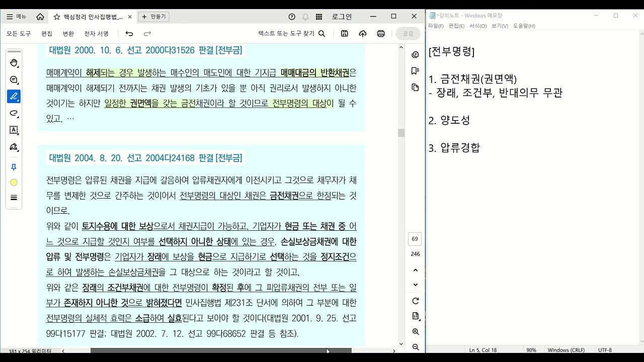Open the AI Assistant icon in the right panel
Viewport: 644px width, 362px height.
[x=415, y=54]
